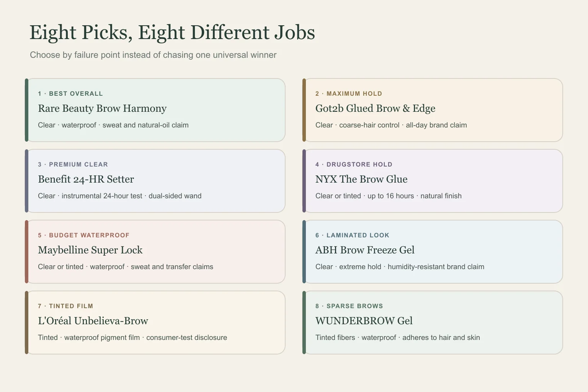Viewport: 588px width, 392px height.
Task: Click the "7 · TINTED FILM" label
Action: 65,306
